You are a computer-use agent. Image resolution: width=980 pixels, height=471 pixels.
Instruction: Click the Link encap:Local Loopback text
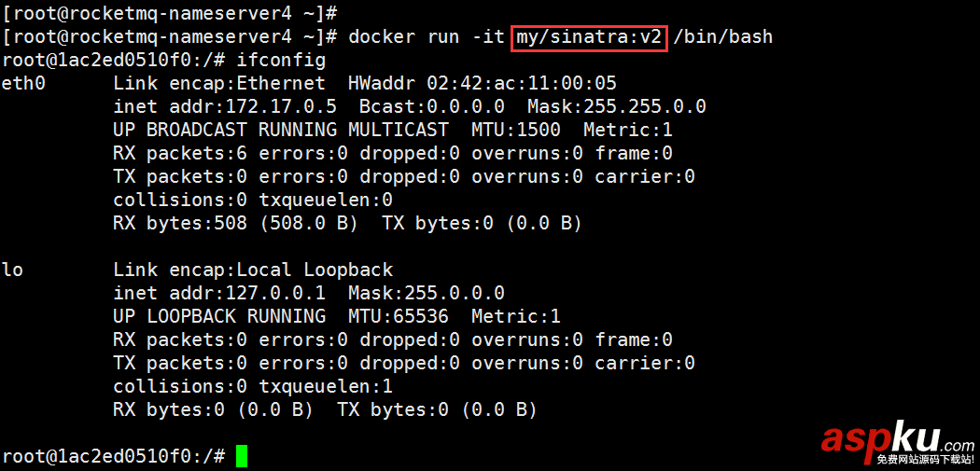(253, 270)
